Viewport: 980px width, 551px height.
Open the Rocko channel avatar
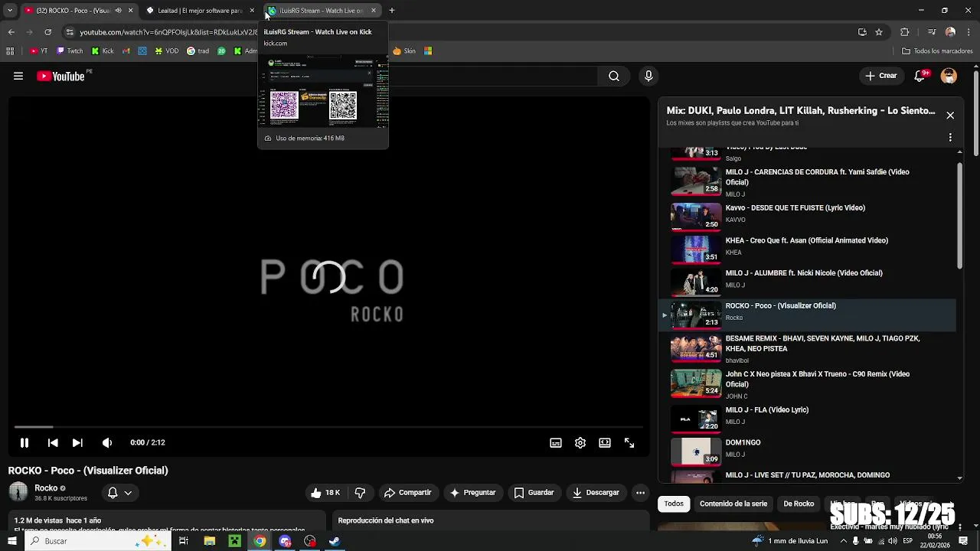click(x=18, y=492)
